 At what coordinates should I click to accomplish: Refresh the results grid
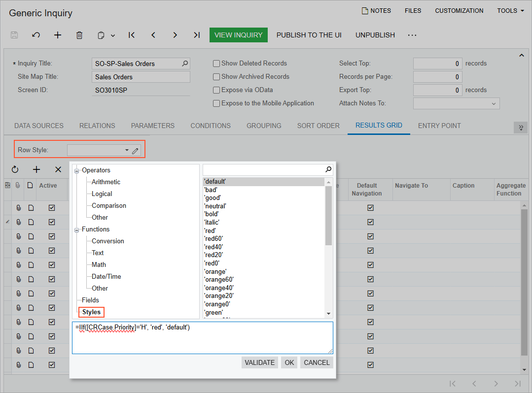pyautogui.click(x=15, y=169)
